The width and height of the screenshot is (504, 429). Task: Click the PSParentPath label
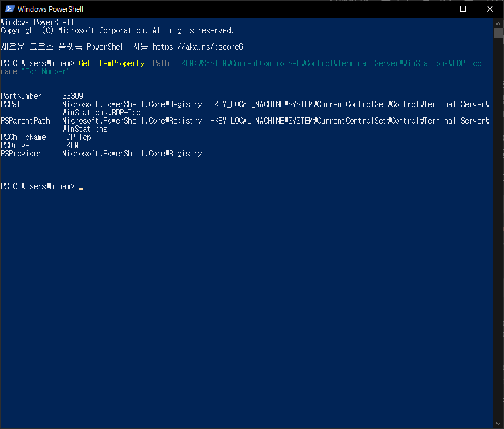coord(25,121)
